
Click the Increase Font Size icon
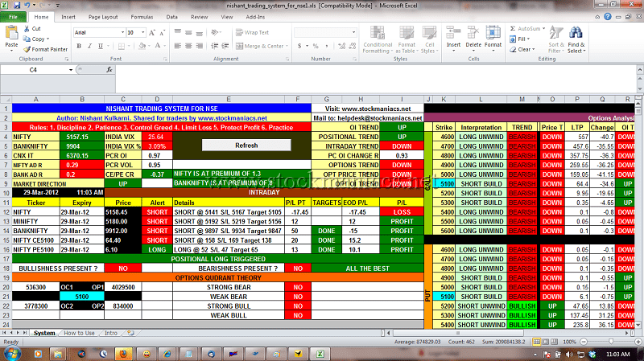pos(152,32)
